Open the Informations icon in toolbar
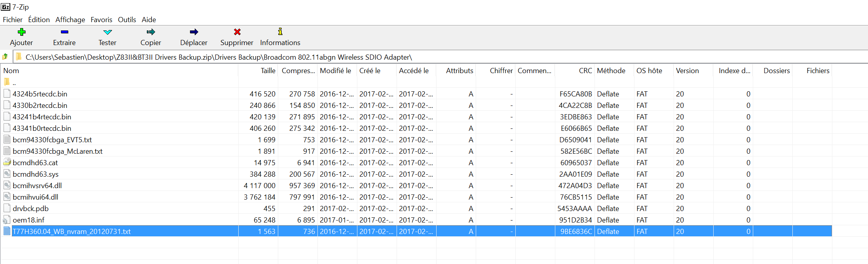The height and width of the screenshot is (264, 868). (x=280, y=32)
